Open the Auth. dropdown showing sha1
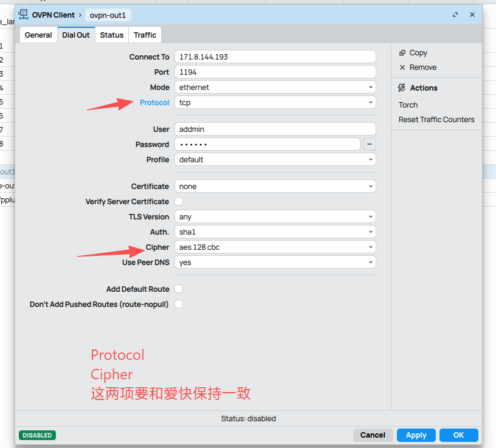 (x=275, y=232)
